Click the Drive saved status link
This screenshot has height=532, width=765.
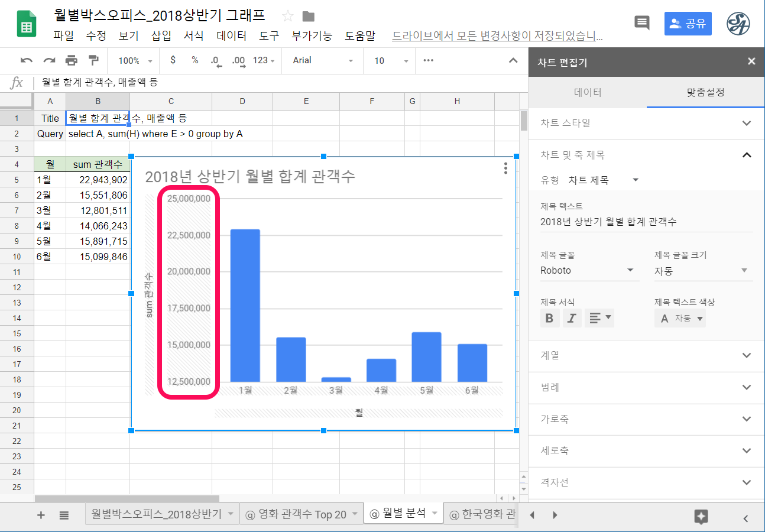click(x=497, y=35)
